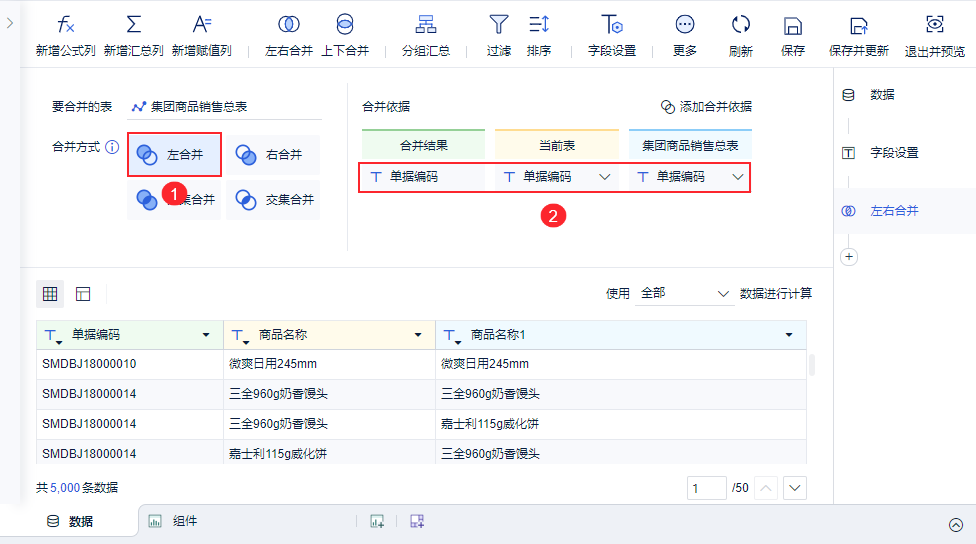The width and height of the screenshot is (976, 544).
Task: Click the type icon in 商品名称 header
Action: tap(240, 336)
